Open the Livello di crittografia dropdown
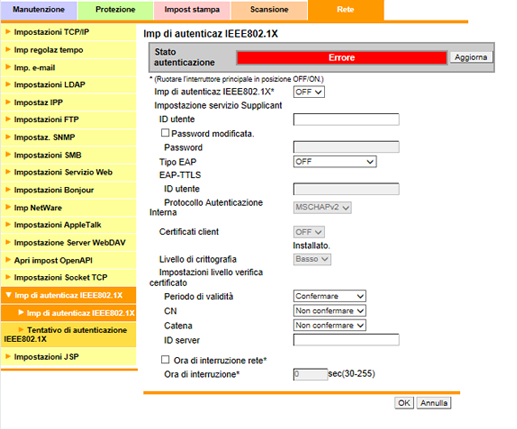517x429 pixels. coord(312,259)
